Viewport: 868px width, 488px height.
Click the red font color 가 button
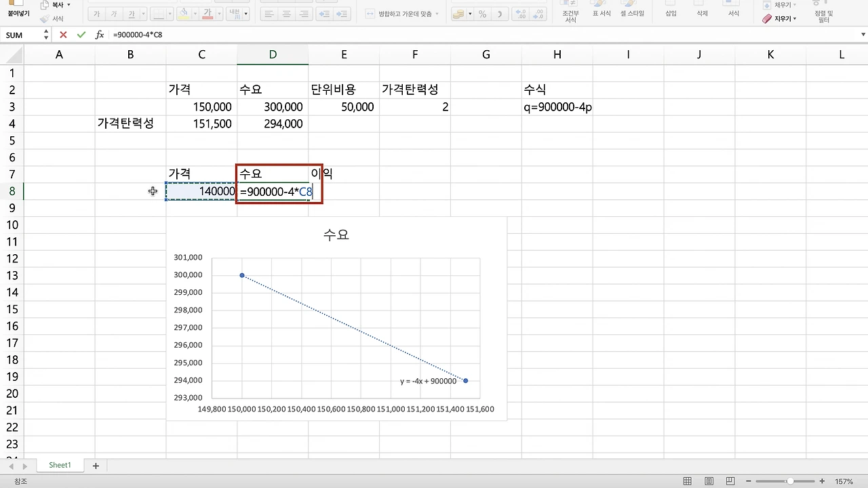click(x=208, y=14)
